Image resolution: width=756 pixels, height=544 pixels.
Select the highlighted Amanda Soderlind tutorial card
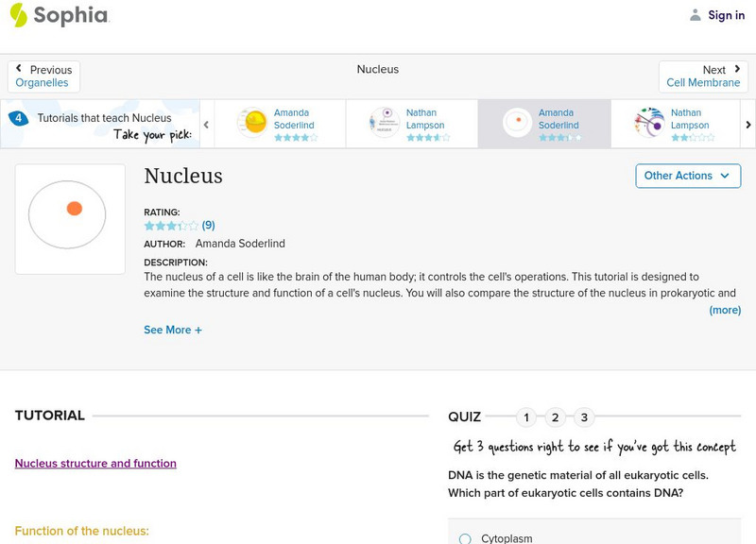(x=543, y=125)
